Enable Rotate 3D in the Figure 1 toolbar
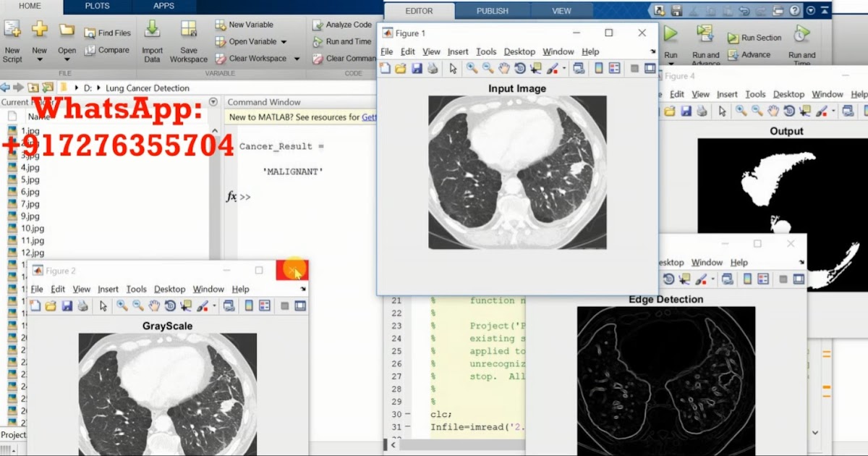Image resolution: width=868 pixels, height=456 pixels. 519,67
